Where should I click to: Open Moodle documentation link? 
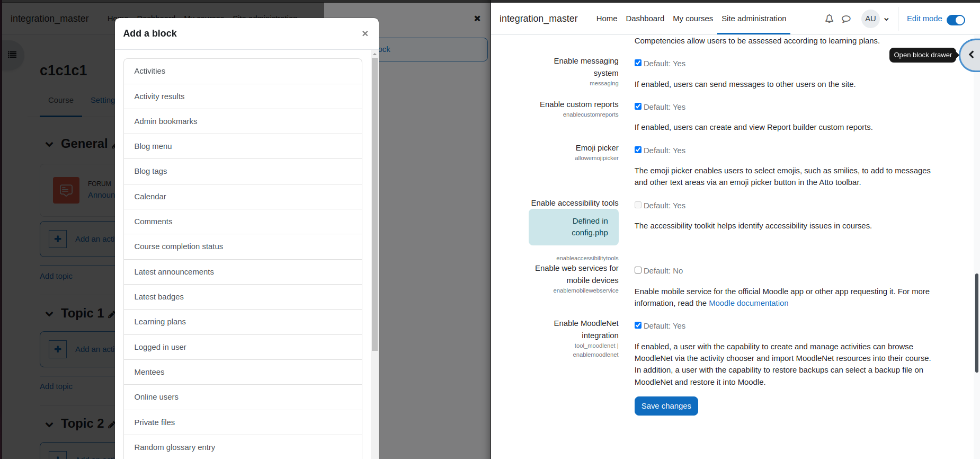(x=749, y=303)
